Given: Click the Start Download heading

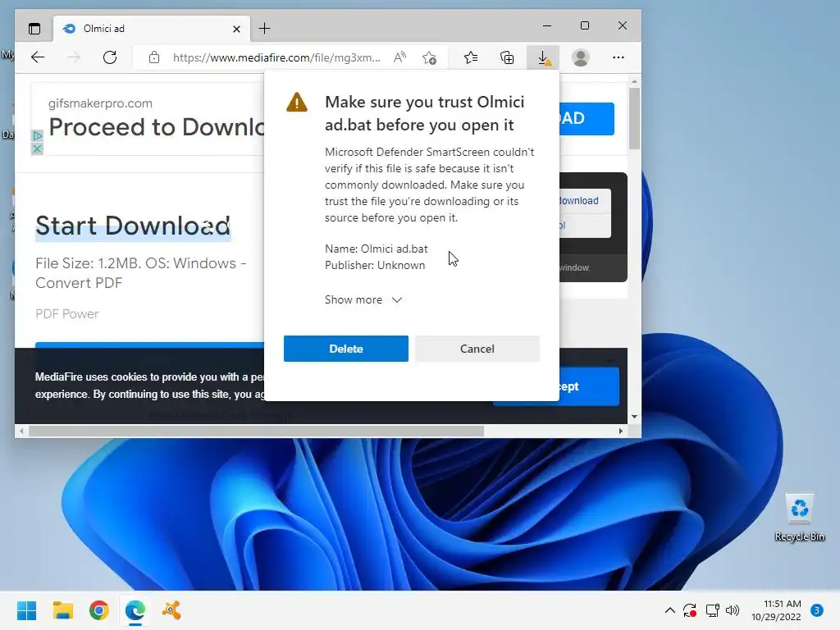Looking at the screenshot, I should pyautogui.click(x=133, y=226).
